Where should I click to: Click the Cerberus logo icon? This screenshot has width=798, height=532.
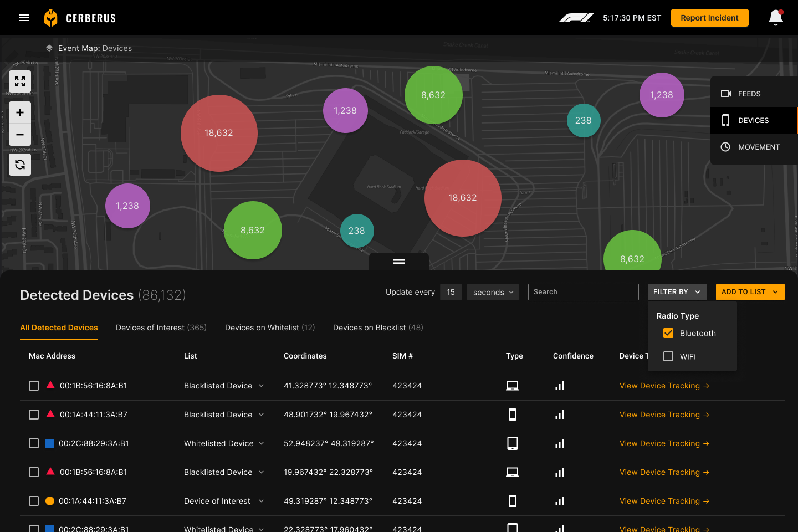[50, 18]
